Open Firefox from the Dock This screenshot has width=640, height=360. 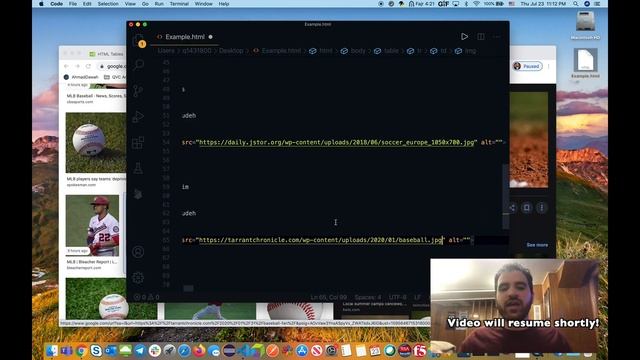pos(199,350)
